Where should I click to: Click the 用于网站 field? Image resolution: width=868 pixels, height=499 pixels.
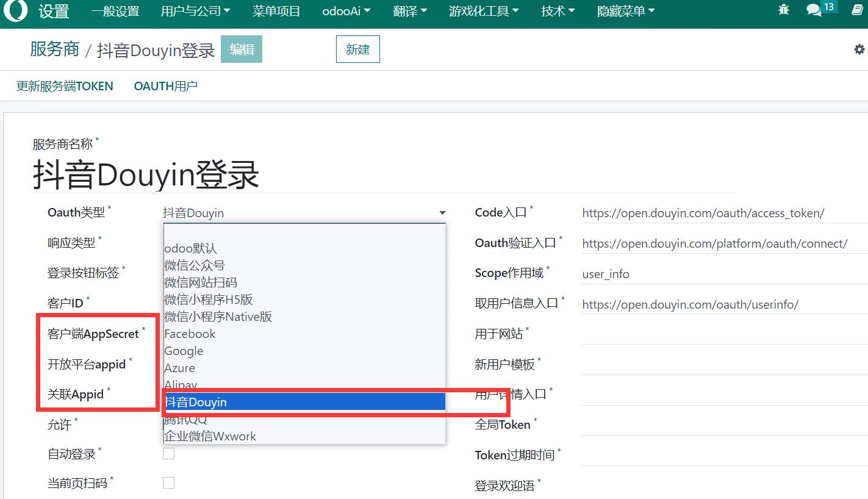coord(725,334)
